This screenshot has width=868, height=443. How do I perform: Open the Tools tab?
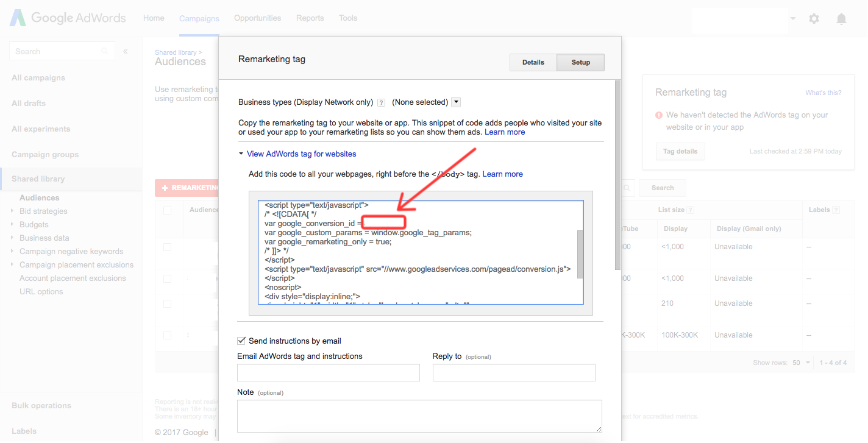[348, 18]
